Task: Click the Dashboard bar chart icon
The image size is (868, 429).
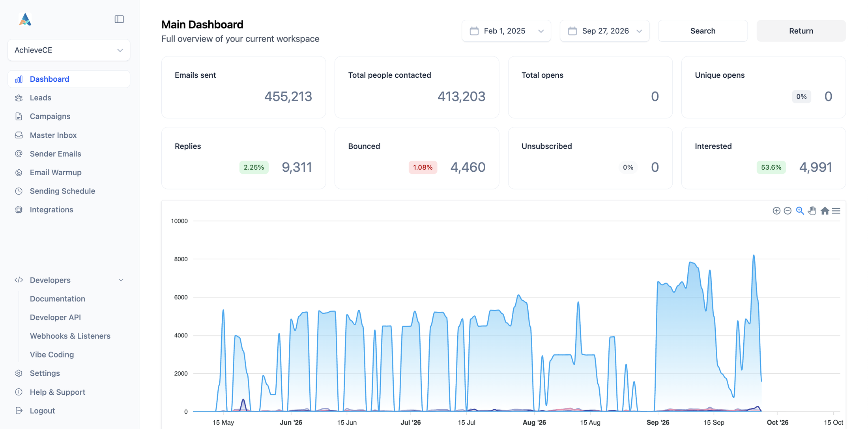Action: tap(19, 79)
